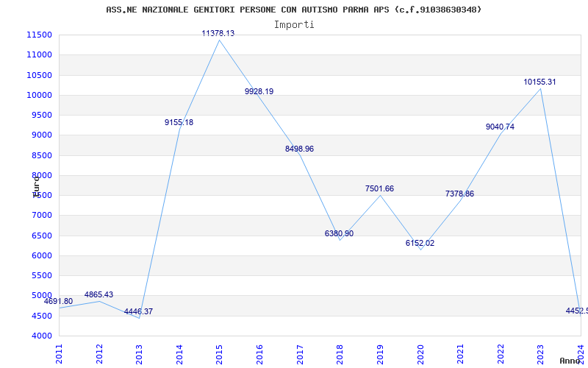The width and height of the screenshot is (588, 368).
Task: Click y-axis value 9500
Action: tap(41, 116)
